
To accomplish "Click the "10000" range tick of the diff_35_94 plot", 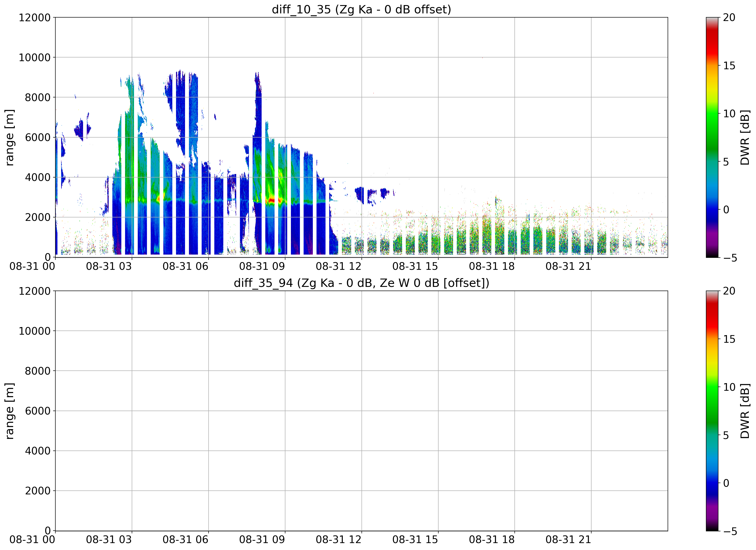I will (35, 331).
